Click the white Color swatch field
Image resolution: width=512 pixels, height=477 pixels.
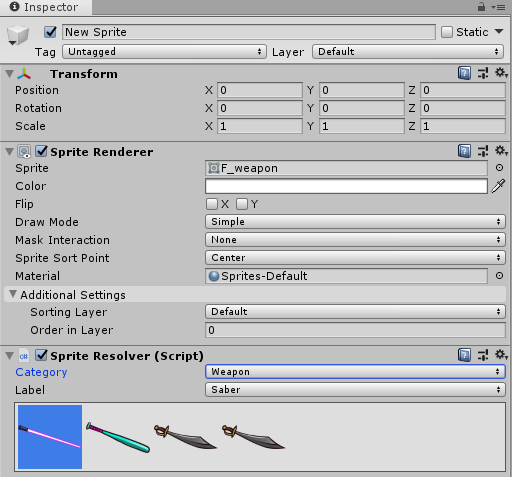coord(346,186)
